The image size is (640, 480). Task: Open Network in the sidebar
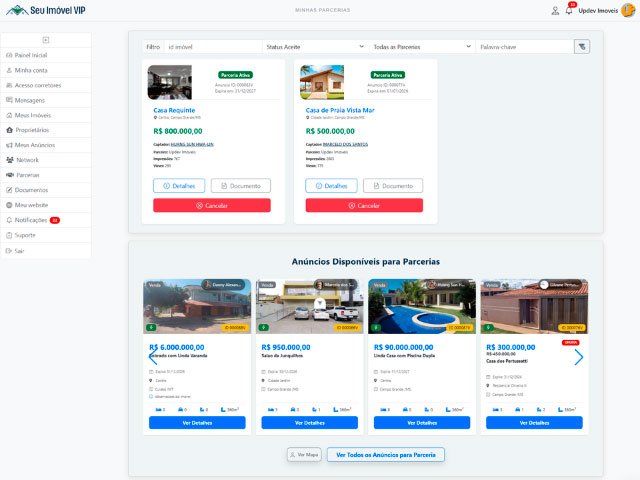coord(46,160)
